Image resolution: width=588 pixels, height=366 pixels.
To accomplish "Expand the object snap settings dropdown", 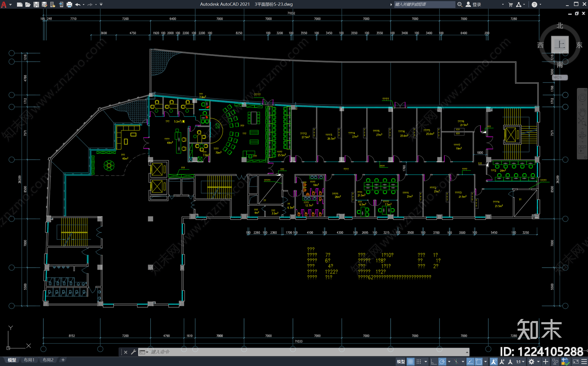I will point(485,362).
